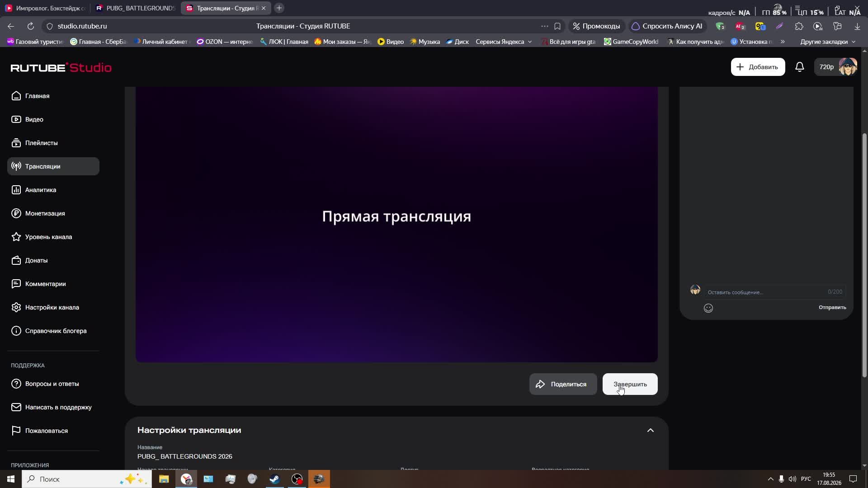
Task: Open the chat emoji picker
Action: coord(708,308)
